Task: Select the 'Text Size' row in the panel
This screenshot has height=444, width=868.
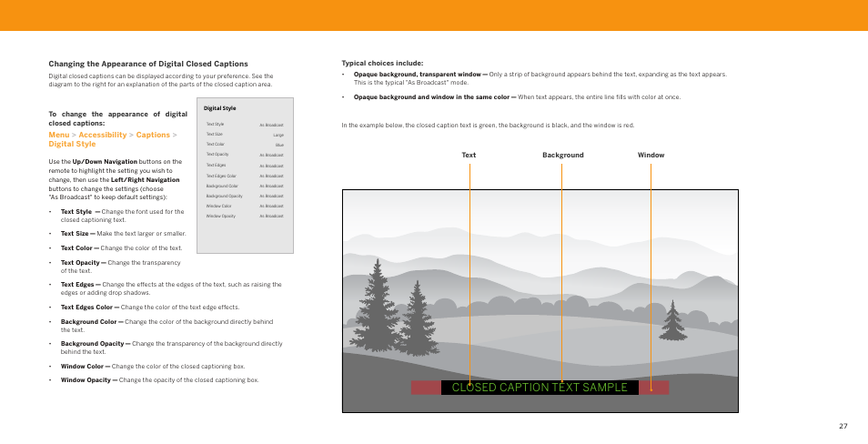Action: (245, 135)
